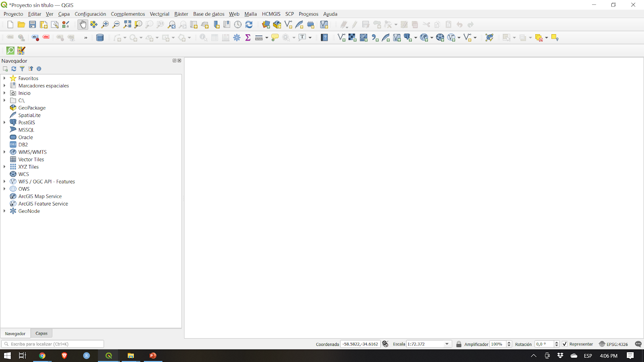This screenshot has height=362, width=644.
Task: Select Vector Tiles in the browser
Action: pyautogui.click(x=31, y=159)
